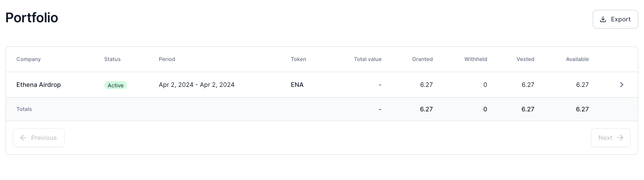Click the Export button
Image resolution: width=644 pixels, height=180 pixels.
[615, 19]
